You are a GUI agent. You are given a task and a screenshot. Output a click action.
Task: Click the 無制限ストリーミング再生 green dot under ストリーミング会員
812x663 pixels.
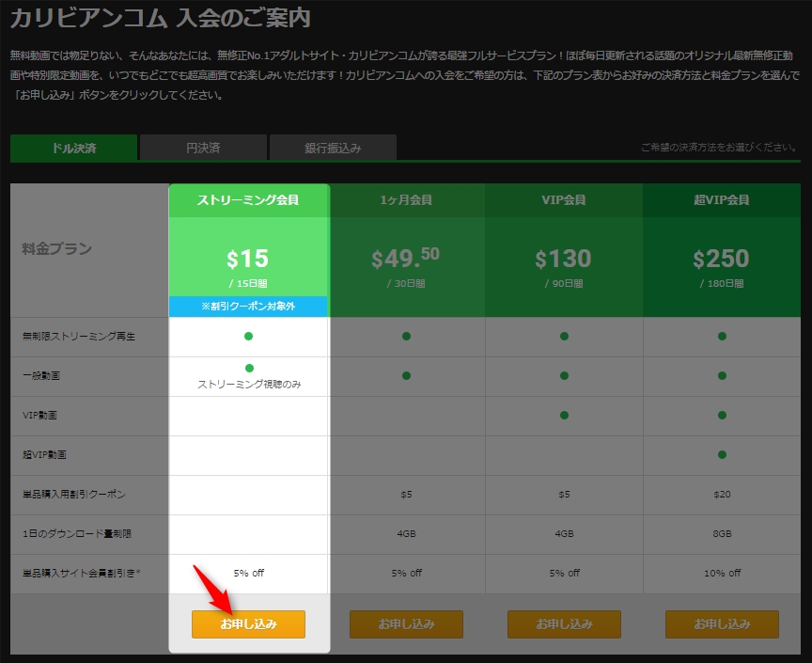(249, 336)
